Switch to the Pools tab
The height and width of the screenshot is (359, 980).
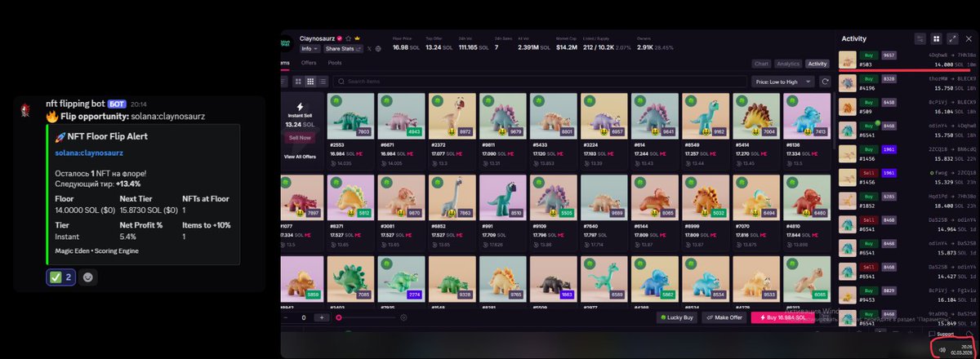(335, 63)
